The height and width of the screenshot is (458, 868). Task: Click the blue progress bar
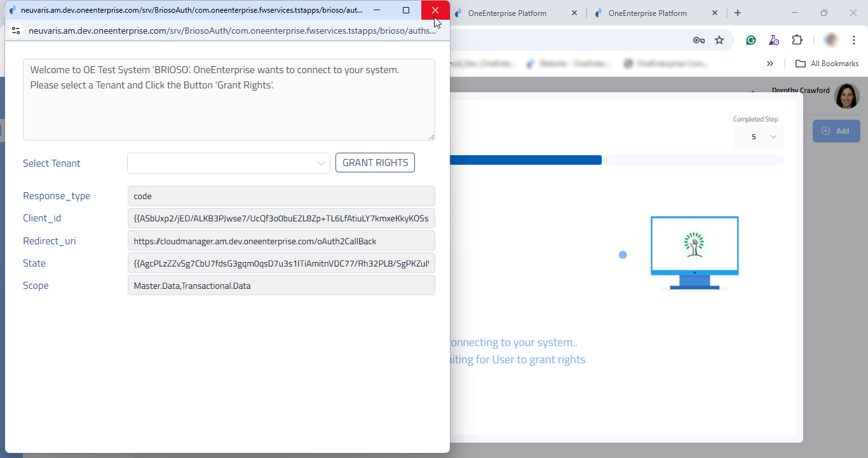(525, 160)
